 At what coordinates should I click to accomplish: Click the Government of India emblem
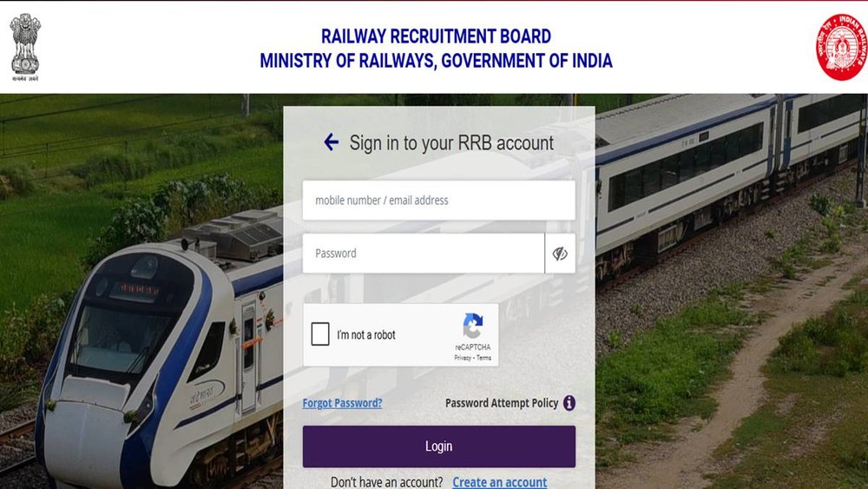(25, 47)
